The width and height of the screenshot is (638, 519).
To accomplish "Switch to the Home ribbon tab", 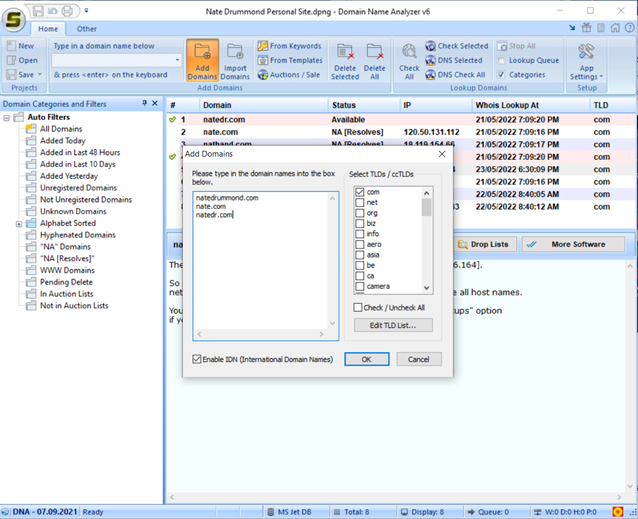I will click(48, 29).
